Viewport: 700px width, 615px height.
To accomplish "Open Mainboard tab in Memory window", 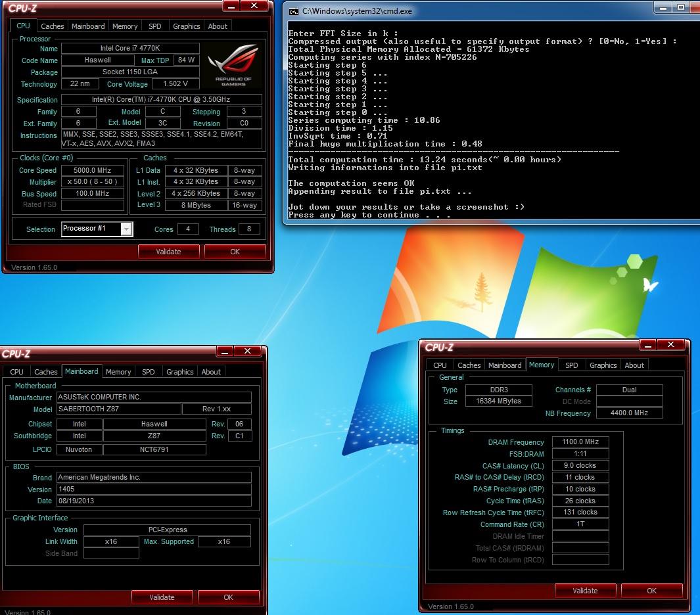I will pos(505,365).
